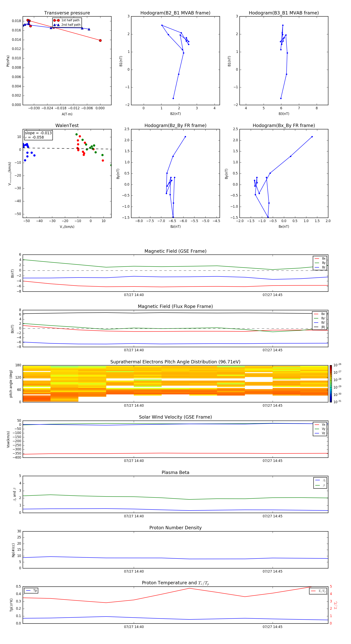The height and width of the screenshot is (644, 351).
Task: Click the Tp legend entry in proton temperature plot
Action: [31, 591]
